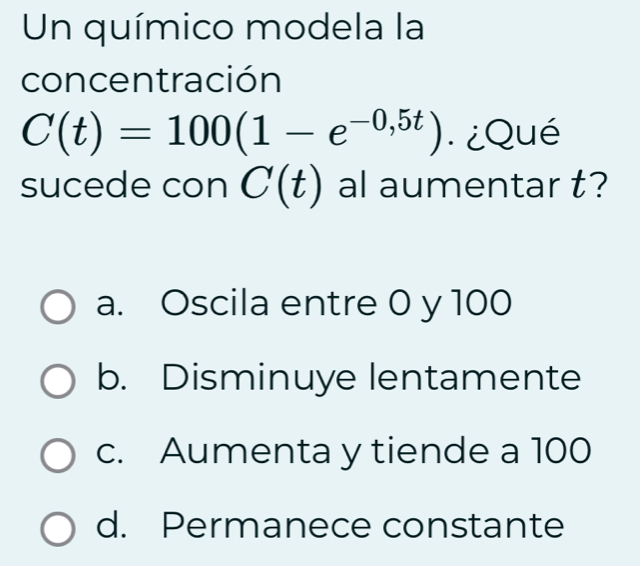Click the letter "a." option marker

coord(109,306)
